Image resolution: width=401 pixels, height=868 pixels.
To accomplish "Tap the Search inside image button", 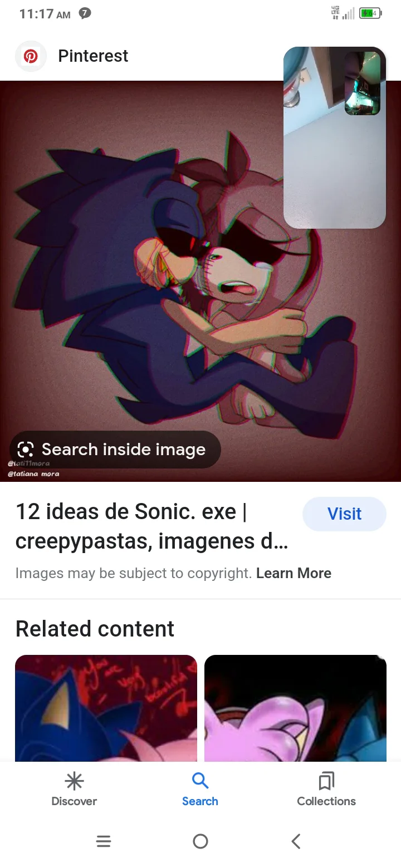I will click(x=115, y=450).
